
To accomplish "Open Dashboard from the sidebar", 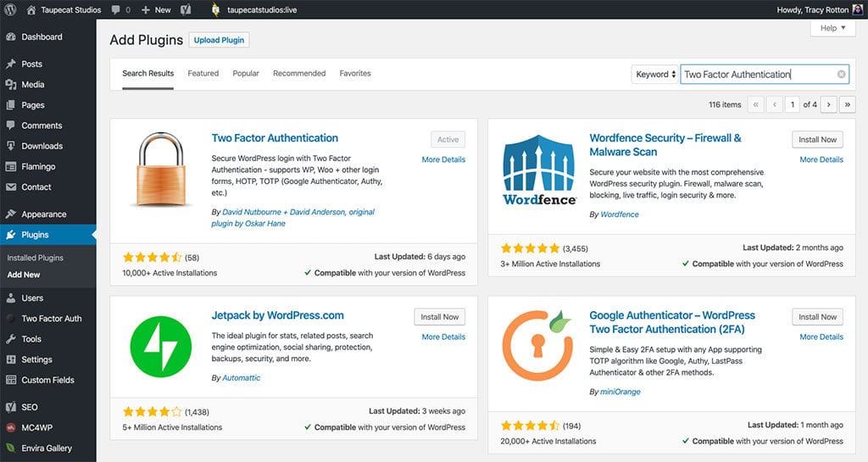I will [x=48, y=37].
